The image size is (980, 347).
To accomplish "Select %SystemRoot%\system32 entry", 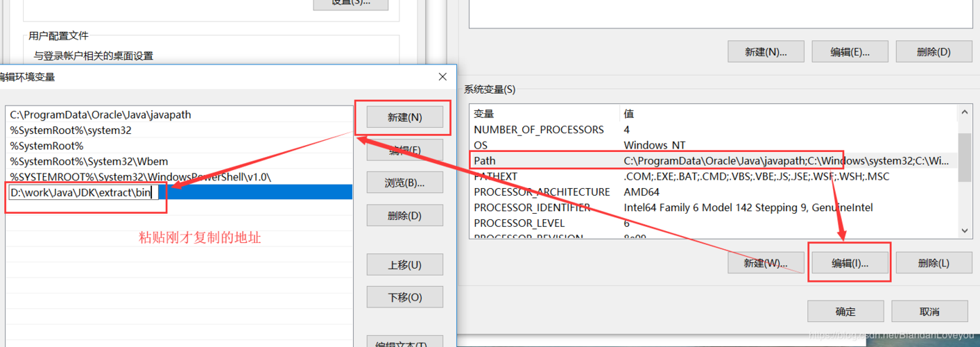I will coord(179,130).
